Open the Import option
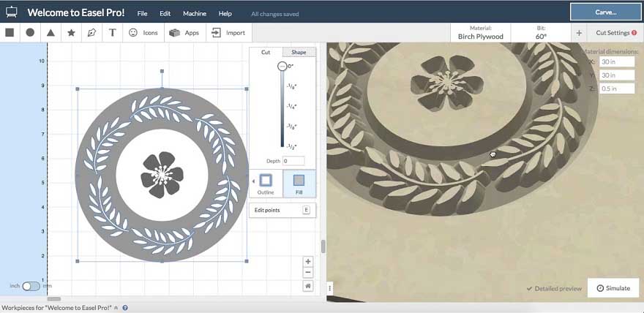This screenshot has width=644, height=313. pos(228,33)
